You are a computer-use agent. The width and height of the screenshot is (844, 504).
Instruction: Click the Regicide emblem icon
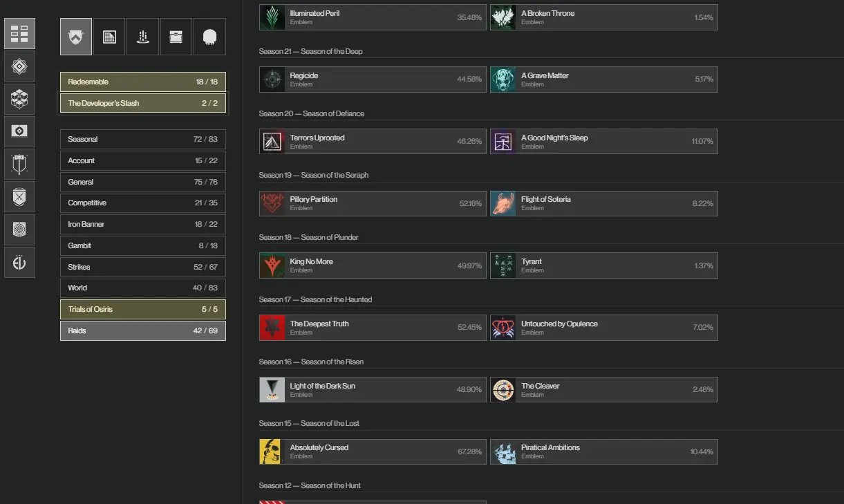coord(272,80)
